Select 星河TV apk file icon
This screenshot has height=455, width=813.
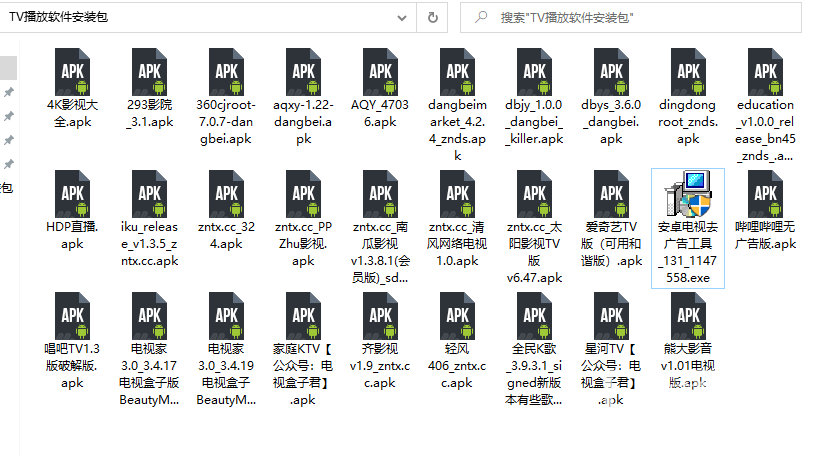pyautogui.click(x=611, y=316)
